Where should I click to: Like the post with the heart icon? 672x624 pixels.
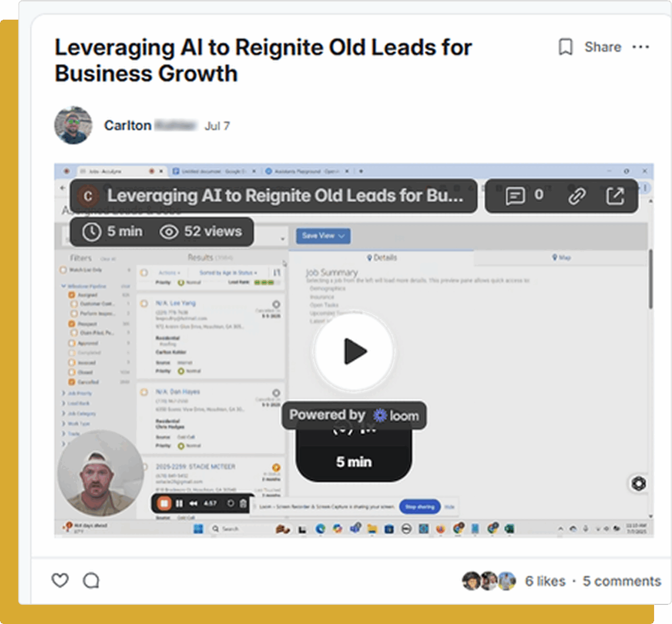point(60,580)
